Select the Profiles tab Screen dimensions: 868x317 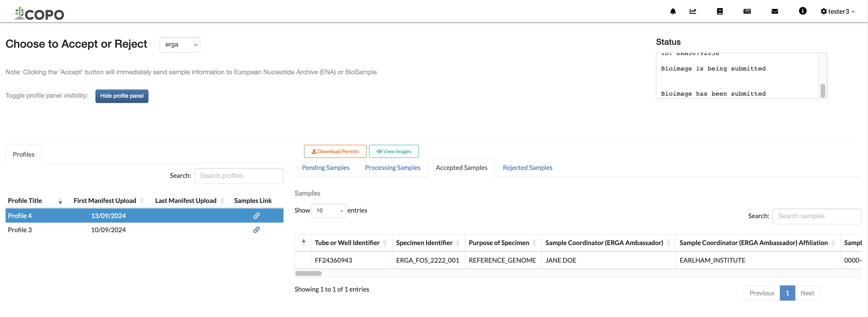(24, 154)
